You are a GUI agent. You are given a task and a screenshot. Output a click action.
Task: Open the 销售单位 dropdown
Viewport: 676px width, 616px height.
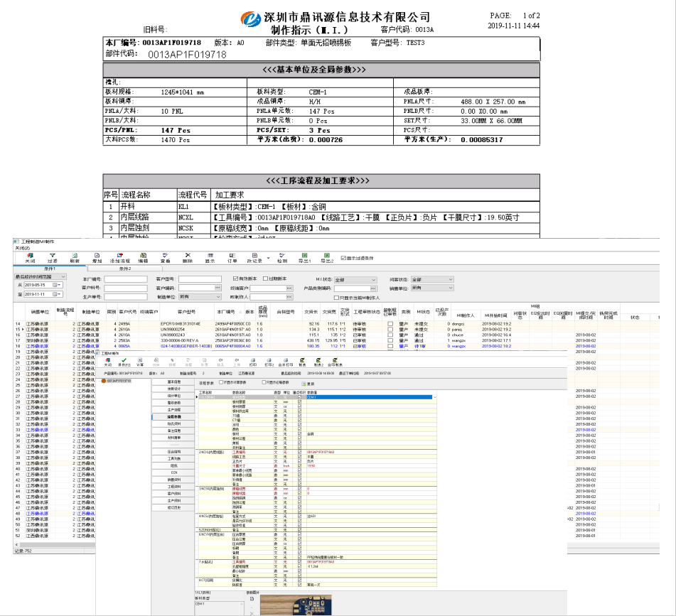pos(451,288)
